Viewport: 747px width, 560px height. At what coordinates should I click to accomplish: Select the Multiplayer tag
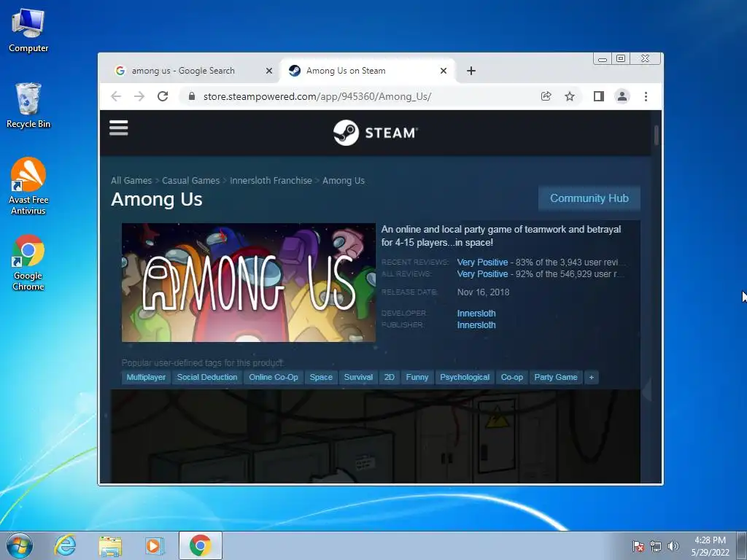pos(146,377)
